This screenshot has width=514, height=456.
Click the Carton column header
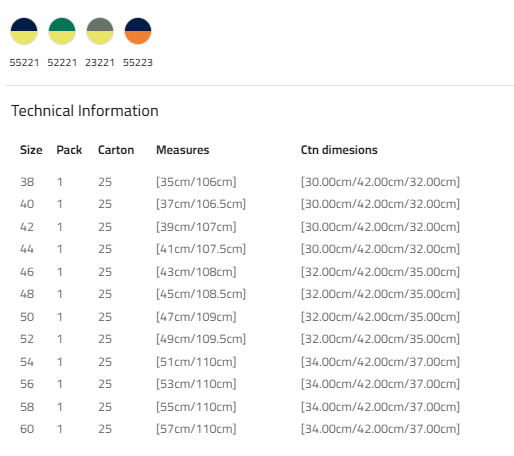116,150
